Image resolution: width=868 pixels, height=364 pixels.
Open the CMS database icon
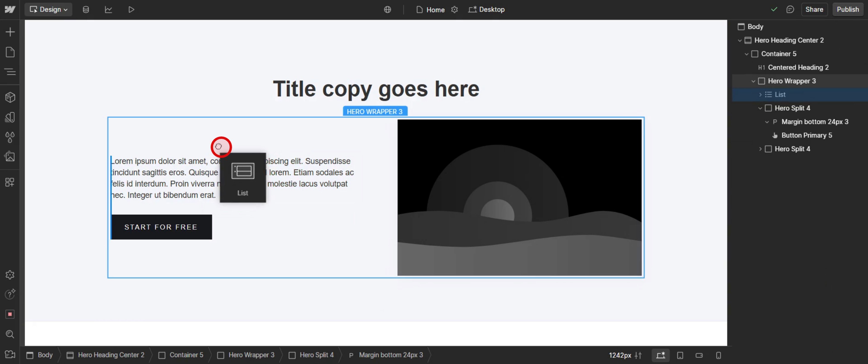(x=86, y=10)
